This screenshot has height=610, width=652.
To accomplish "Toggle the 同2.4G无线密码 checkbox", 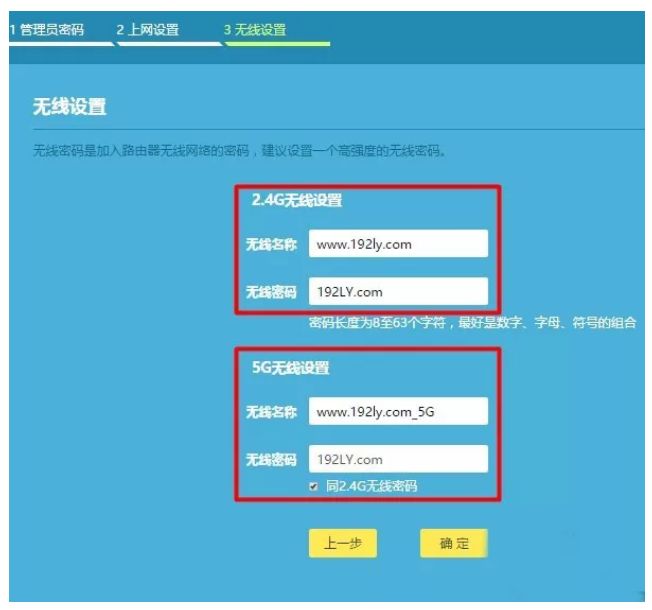I will point(315,486).
